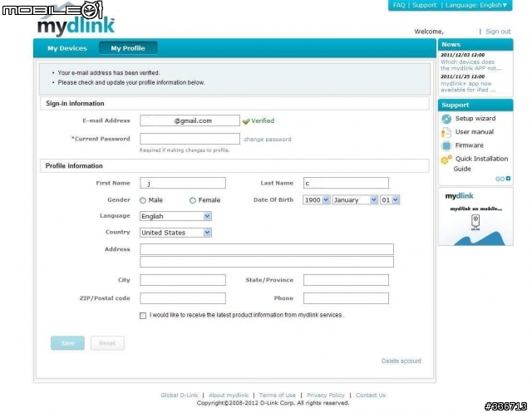Click the Reset button

point(107,343)
